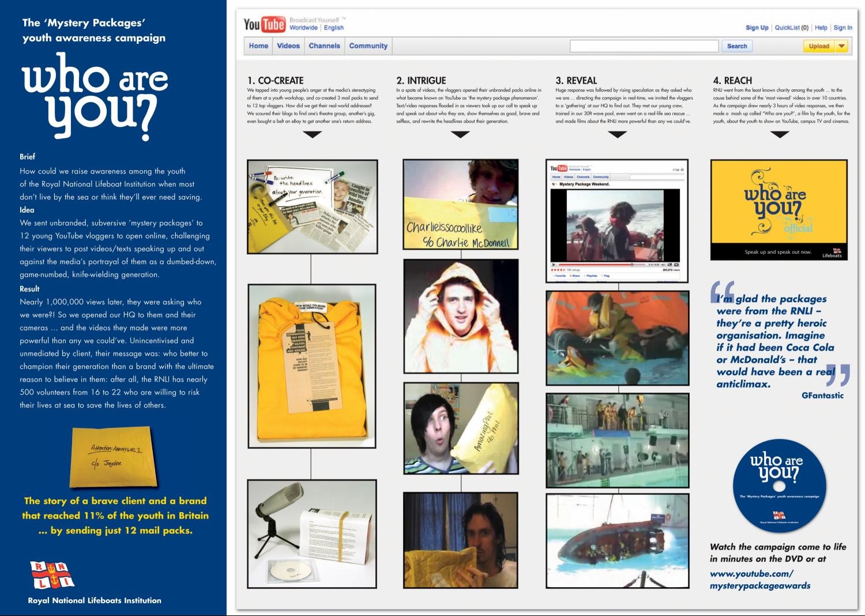Open the poolside gathering thumbnail
The width and height of the screenshot is (865, 616).
click(x=617, y=441)
